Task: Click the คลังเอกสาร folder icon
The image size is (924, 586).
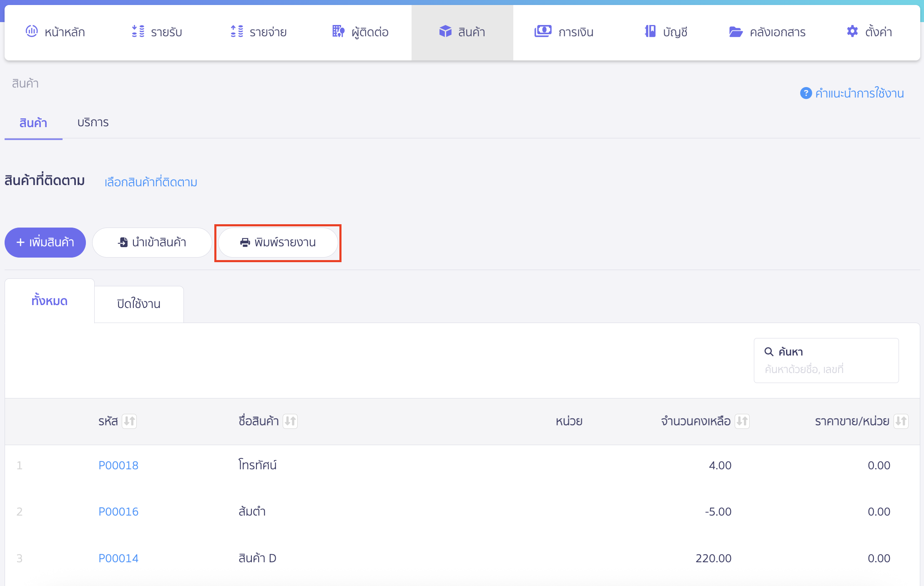Action: tap(736, 32)
